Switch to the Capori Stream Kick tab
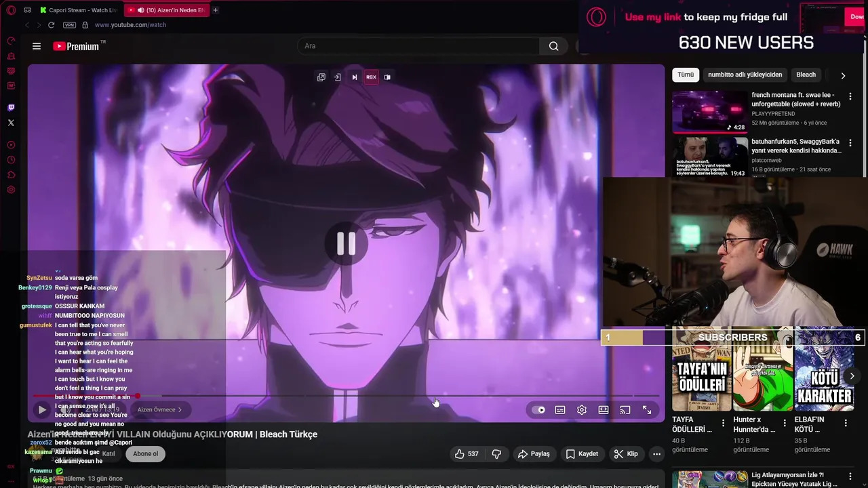Screen dimensions: 868x488 (79, 10)
